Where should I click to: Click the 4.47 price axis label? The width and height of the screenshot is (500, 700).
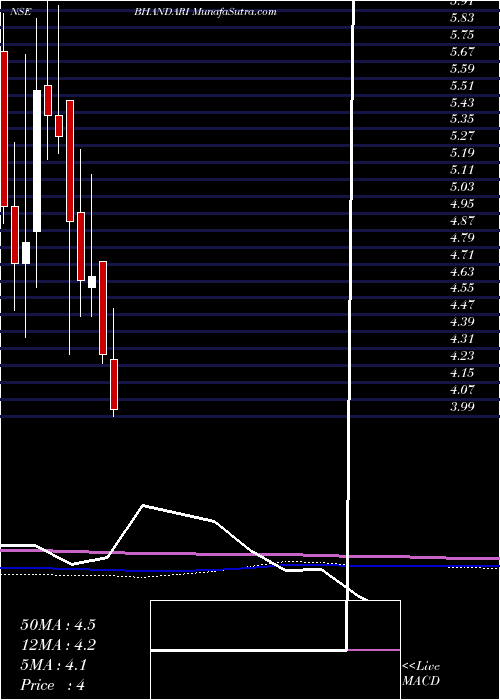[462, 305]
